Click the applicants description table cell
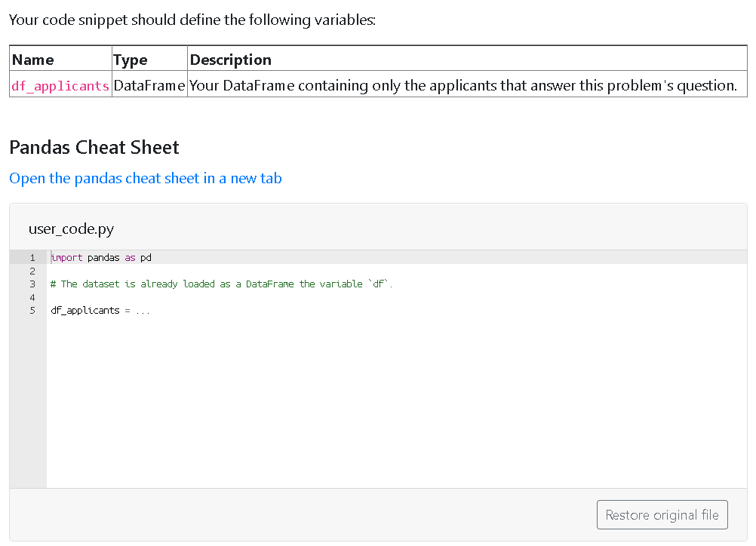 (465, 85)
